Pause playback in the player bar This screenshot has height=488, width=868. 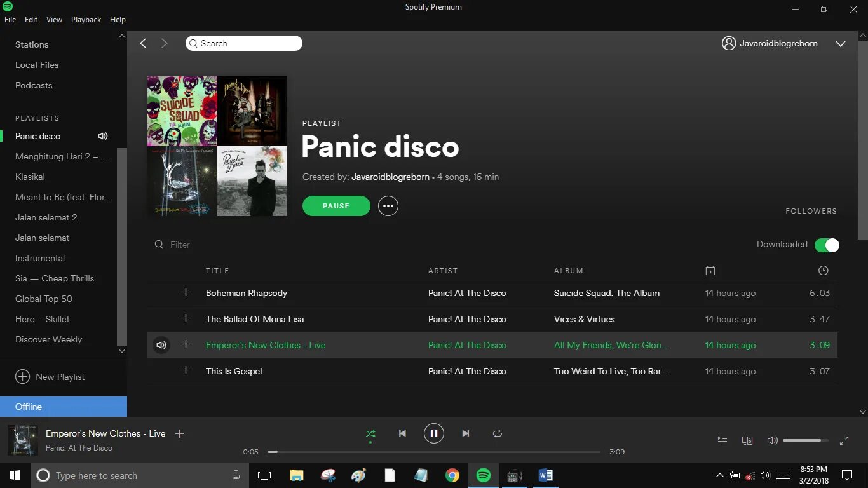(x=434, y=433)
